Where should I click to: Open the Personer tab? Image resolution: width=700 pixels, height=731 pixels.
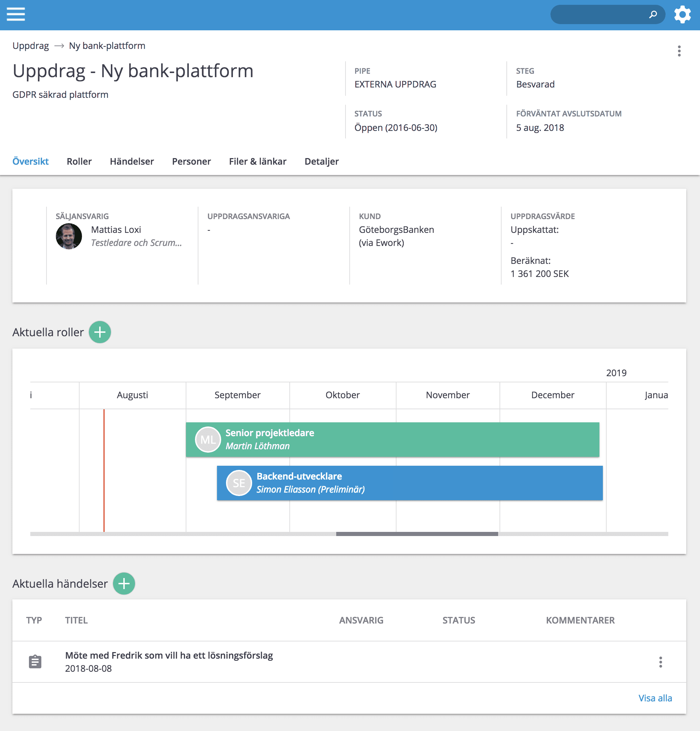(x=191, y=162)
